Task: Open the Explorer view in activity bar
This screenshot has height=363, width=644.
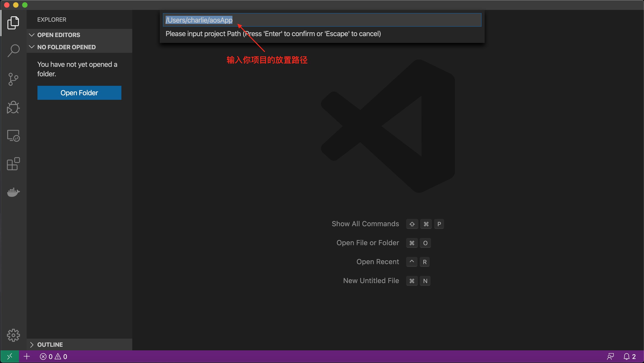Action: tap(13, 23)
